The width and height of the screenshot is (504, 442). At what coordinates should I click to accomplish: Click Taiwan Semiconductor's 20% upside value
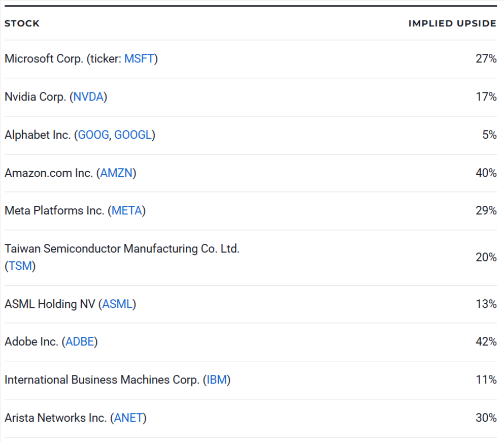click(x=486, y=257)
